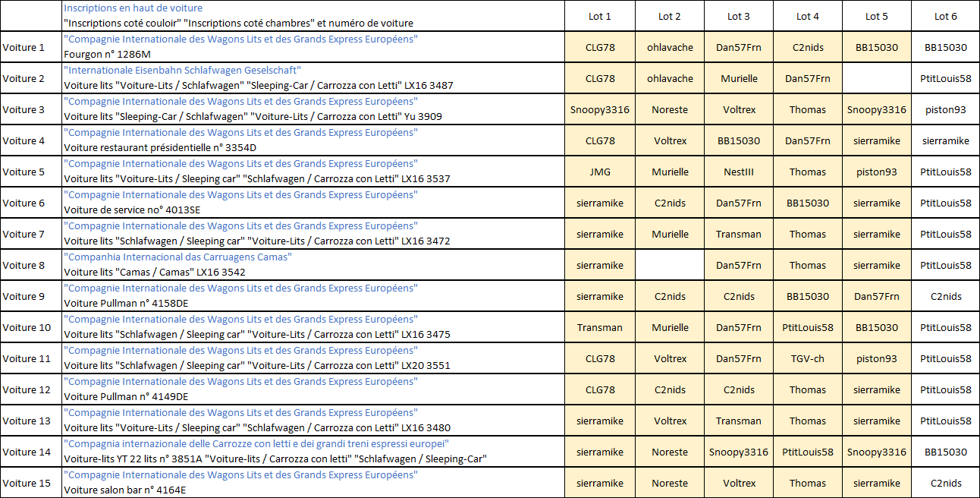Click piston93 in Voiture 3's Lot 6 cell
This screenshot has width=980, height=498.
click(946, 109)
